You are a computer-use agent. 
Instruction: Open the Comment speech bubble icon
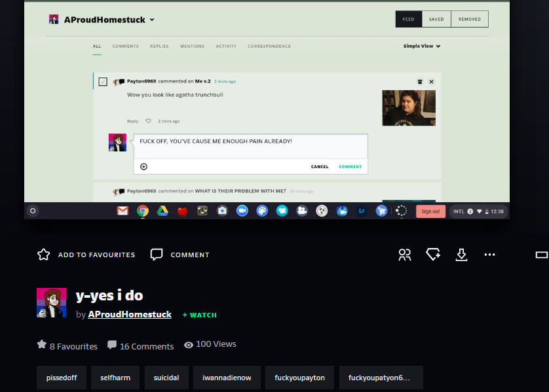click(x=157, y=255)
